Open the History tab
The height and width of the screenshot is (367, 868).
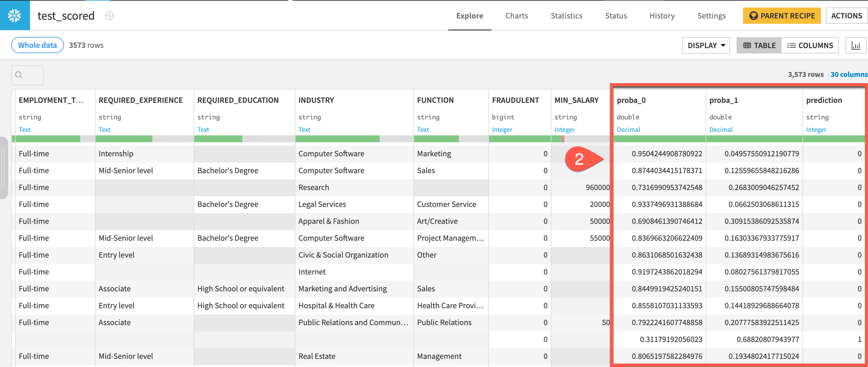click(x=662, y=16)
